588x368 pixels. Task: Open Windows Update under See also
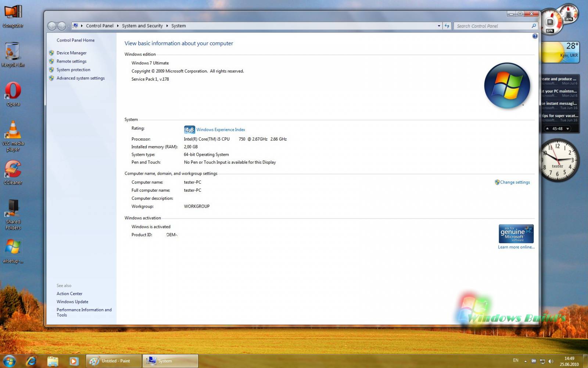[72, 302]
